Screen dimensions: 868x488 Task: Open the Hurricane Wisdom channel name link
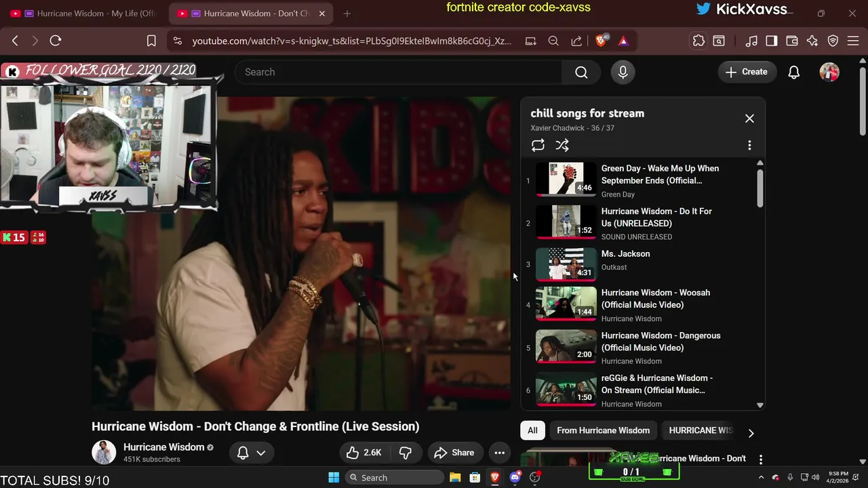163,447
